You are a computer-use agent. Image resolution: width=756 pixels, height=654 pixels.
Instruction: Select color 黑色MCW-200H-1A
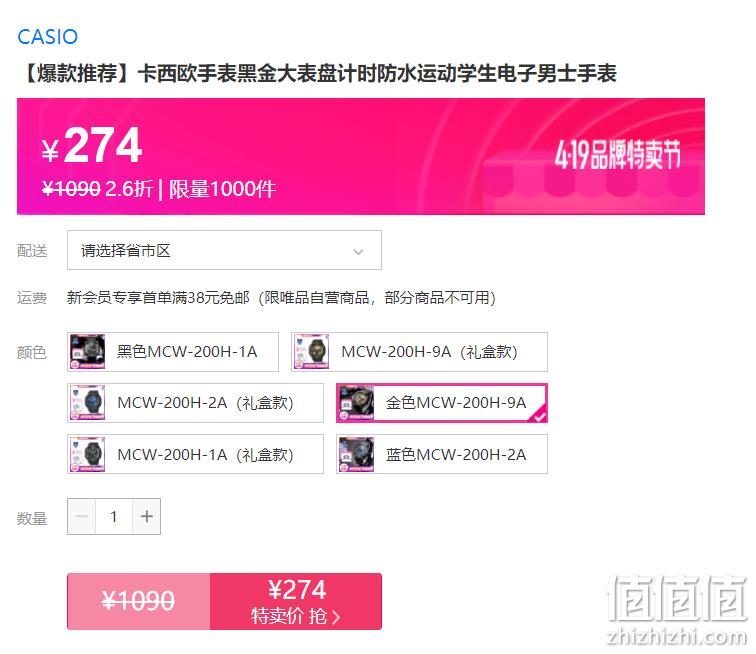pyautogui.click(x=173, y=352)
